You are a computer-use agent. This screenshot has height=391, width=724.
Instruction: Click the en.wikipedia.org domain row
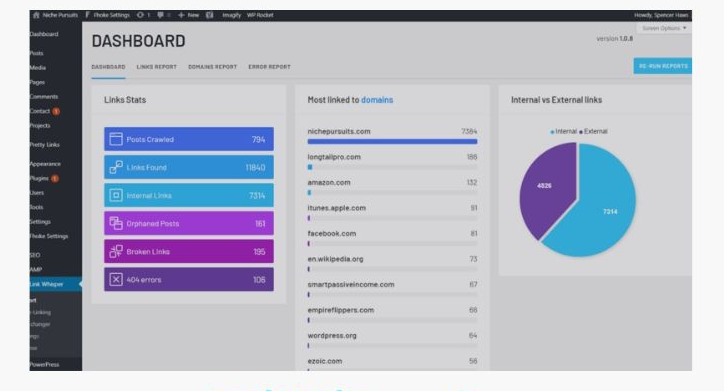(x=392, y=263)
